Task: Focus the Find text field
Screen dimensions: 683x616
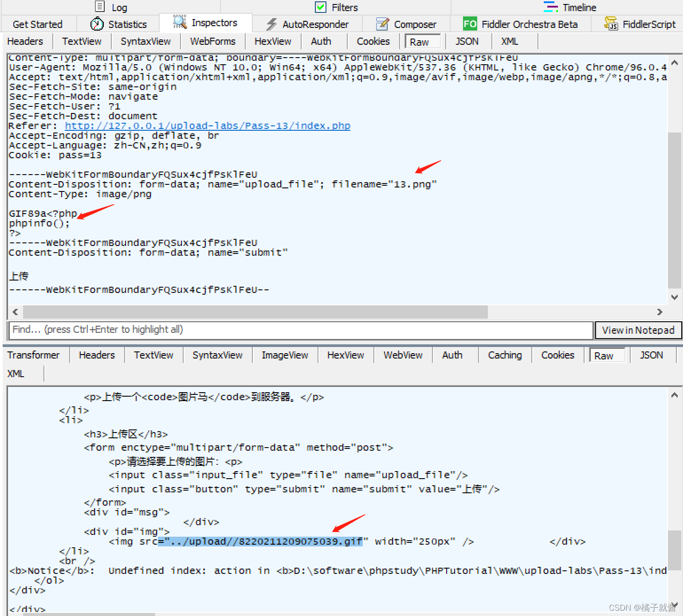Action: (301, 330)
